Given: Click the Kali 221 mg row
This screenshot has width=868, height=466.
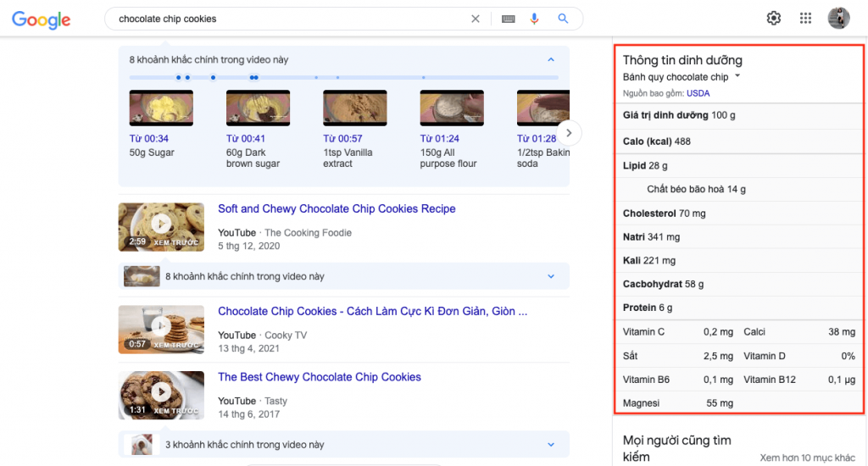Looking at the screenshot, I should [738, 260].
